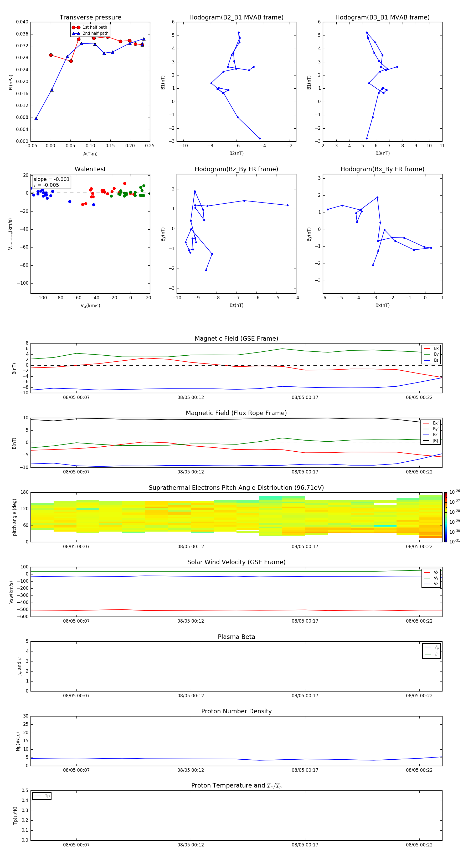The image size is (473, 868).
Task: Click the 'Bx(nT)' axis label under hodogram
Action: (x=382, y=305)
